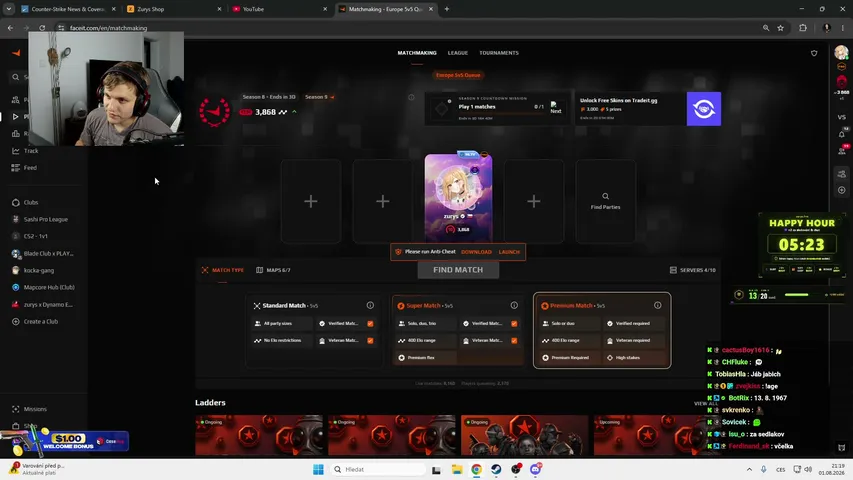Click the info icon beside season Elo

tap(411, 97)
